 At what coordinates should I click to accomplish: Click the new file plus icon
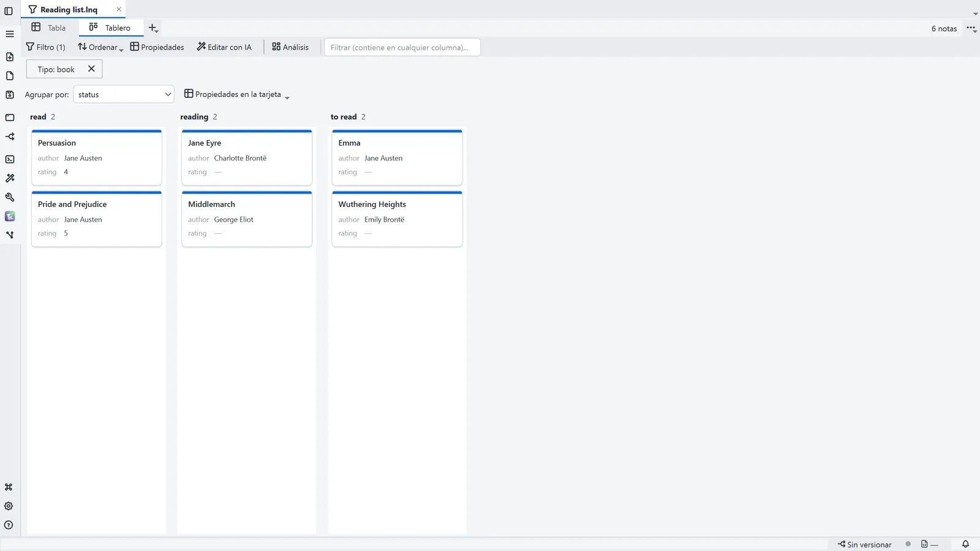[x=10, y=57]
